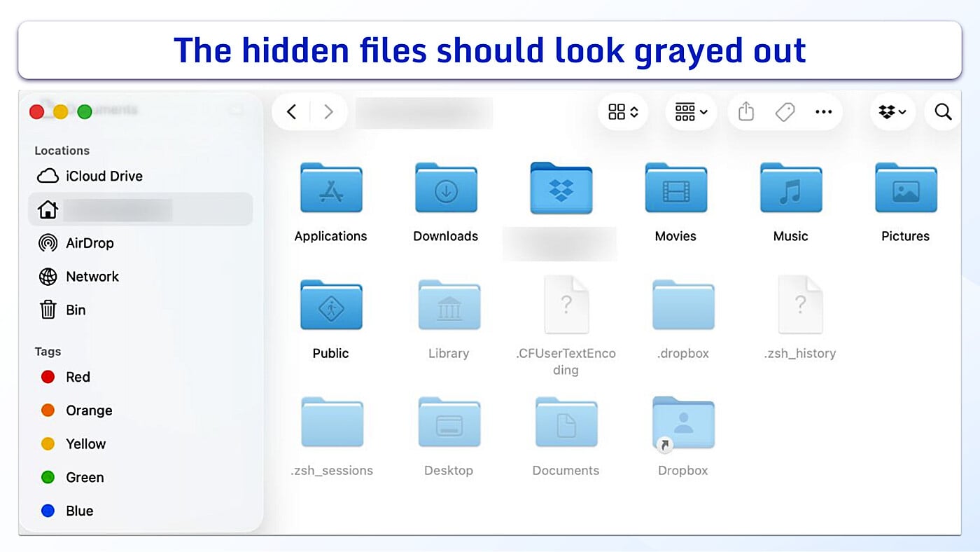Select the hidden .dropbox folder
The image size is (980, 552).
(683, 305)
